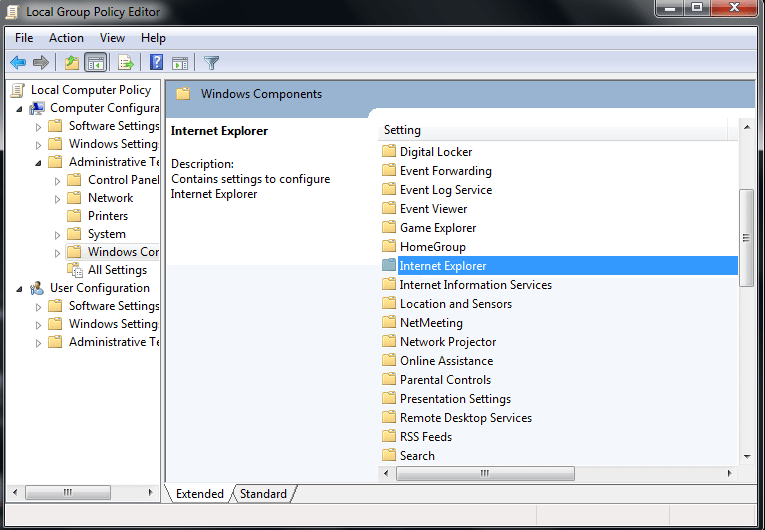Expand the System tree node
The height and width of the screenshot is (530, 765).
pos(57,235)
